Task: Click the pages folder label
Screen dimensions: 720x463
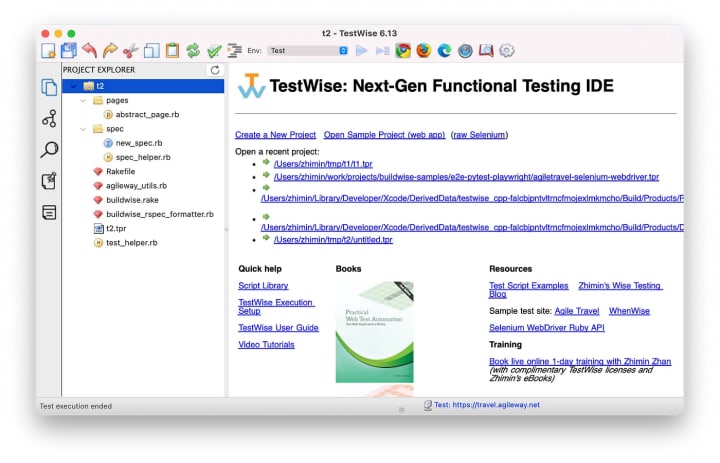Action: coord(117,101)
